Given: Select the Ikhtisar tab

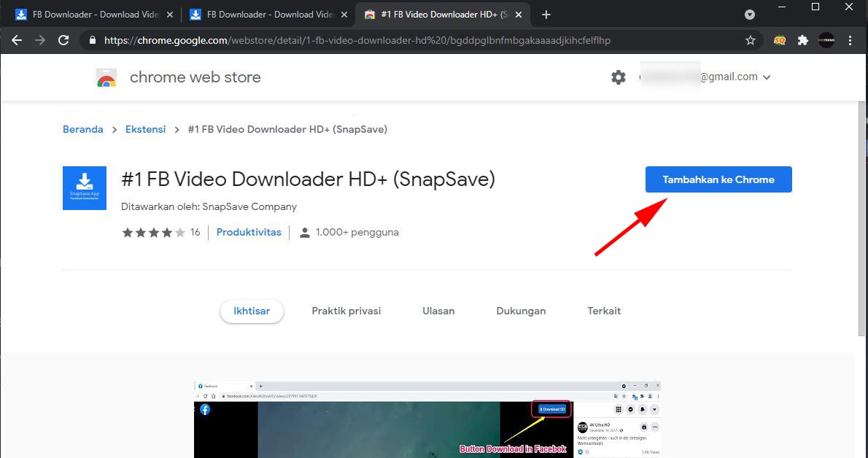Looking at the screenshot, I should click(252, 311).
